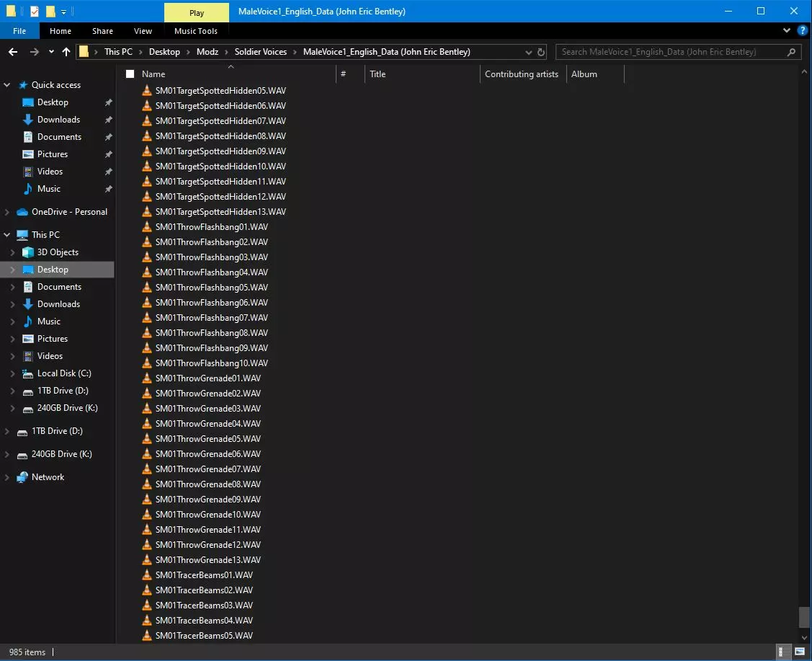Screen dimensions: 812x661
Task: Expand the Network tree node
Action: (6, 477)
